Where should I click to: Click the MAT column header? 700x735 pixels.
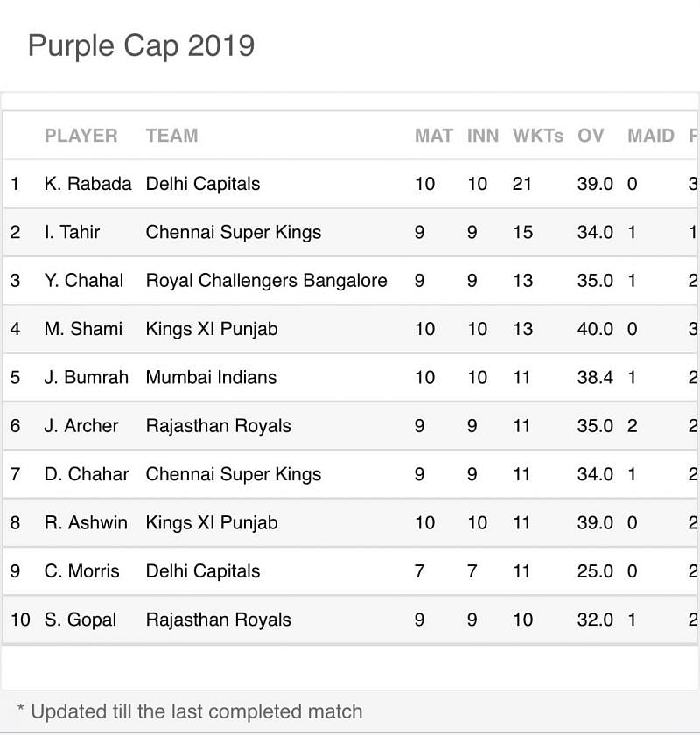point(433,136)
